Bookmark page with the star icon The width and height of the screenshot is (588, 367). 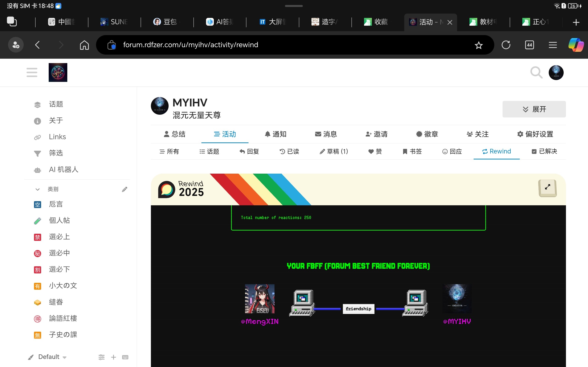click(478, 45)
